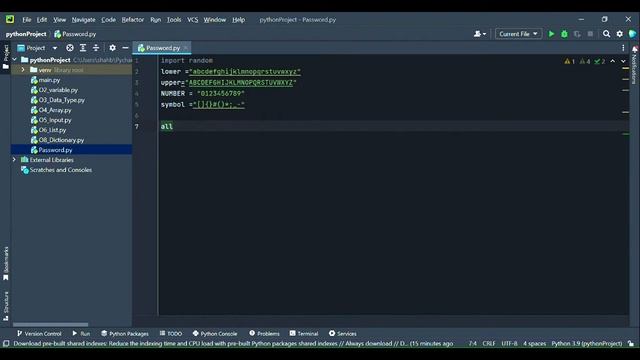Open the Problems tool window

click(x=264, y=333)
